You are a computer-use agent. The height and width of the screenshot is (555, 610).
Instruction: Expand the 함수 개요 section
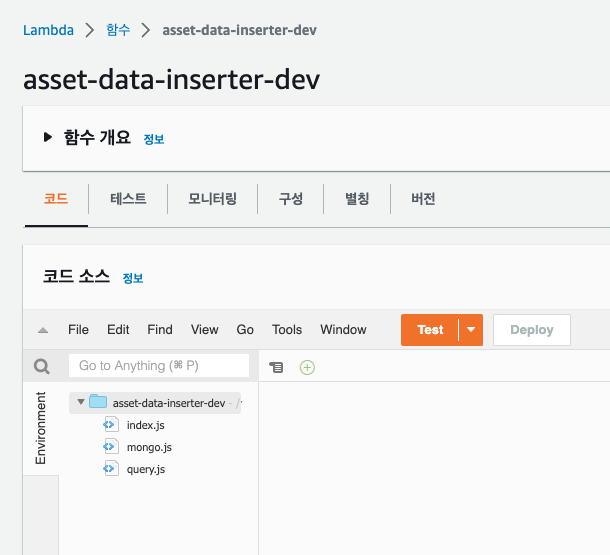(48, 138)
